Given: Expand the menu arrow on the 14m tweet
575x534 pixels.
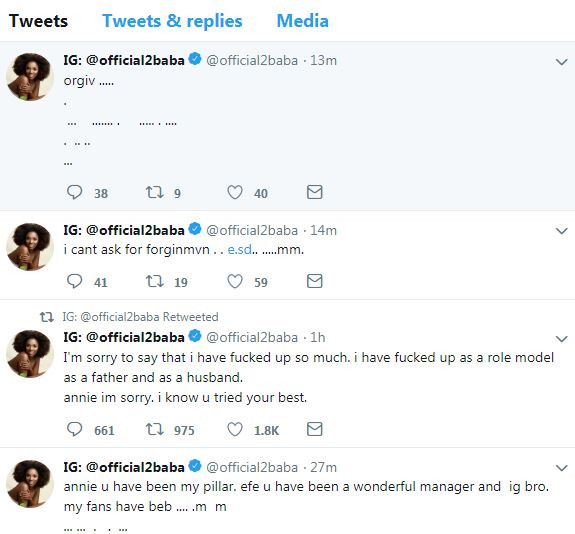Looking at the screenshot, I should click(561, 231).
